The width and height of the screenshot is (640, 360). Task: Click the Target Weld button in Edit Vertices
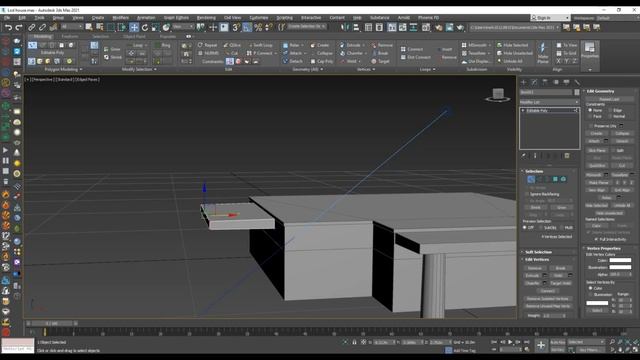561,283
